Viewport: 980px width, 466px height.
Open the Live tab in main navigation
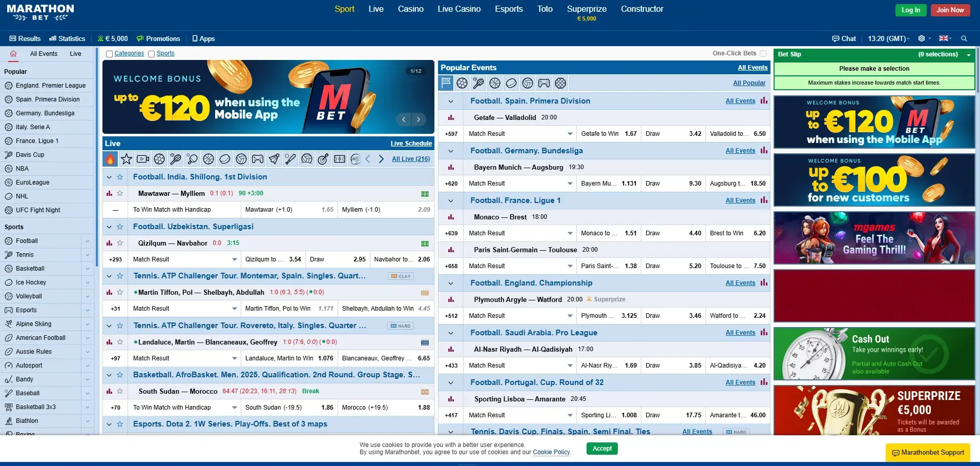coord(376,9)
